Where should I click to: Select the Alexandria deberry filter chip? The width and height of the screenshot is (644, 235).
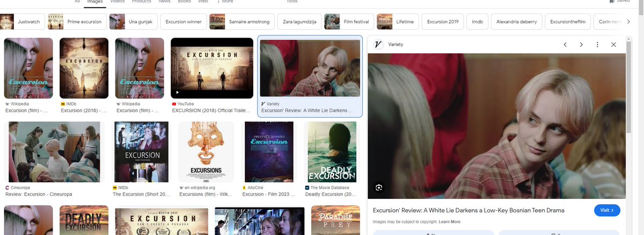click(x=516, y=22)
